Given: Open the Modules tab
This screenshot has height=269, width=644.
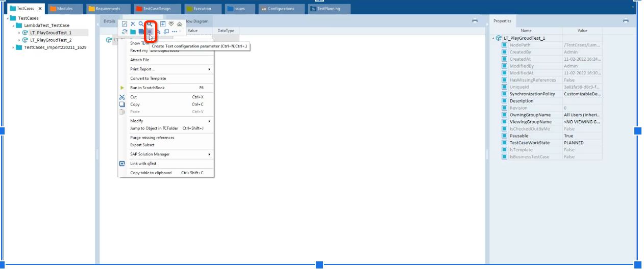Looking at the screenshot, I should [65, 9].
